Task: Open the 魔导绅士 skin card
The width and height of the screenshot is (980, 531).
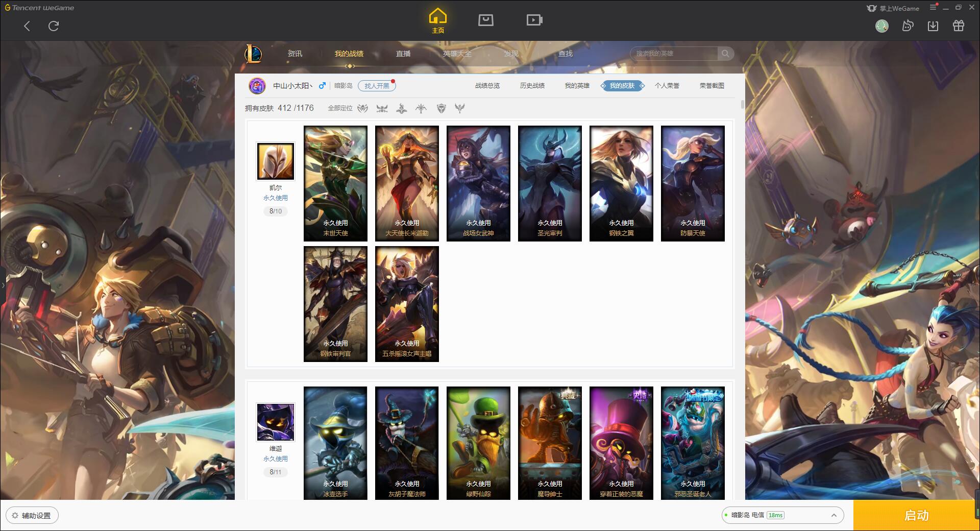Action: click(x=550, y=443)
